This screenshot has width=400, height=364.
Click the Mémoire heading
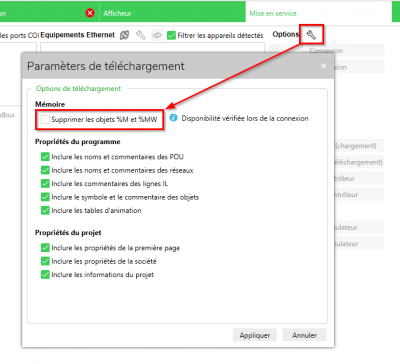tap(50, 104)
